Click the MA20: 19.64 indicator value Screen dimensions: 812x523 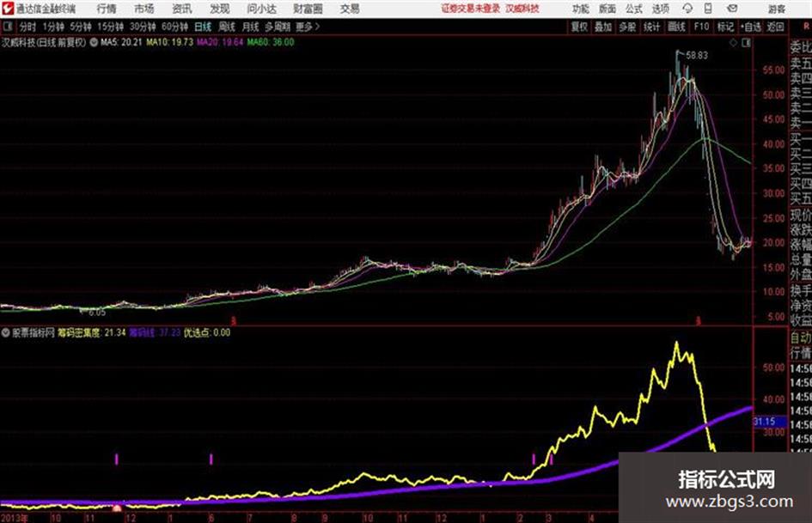220,42
